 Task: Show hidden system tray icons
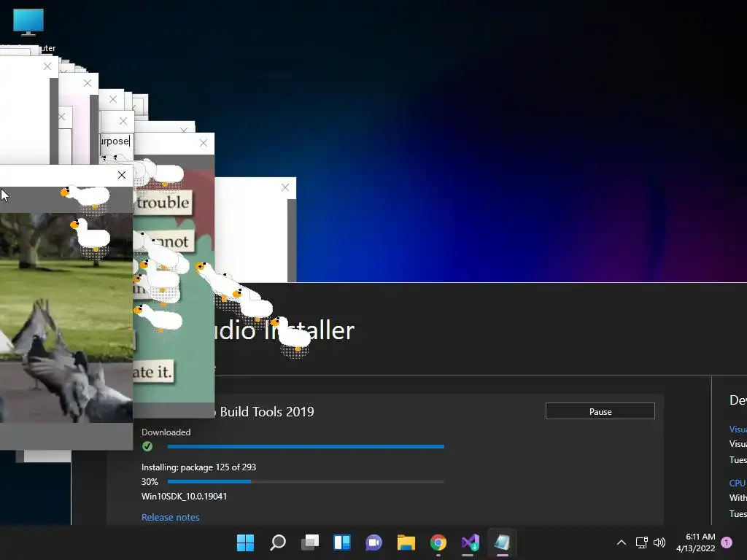coord(622,542)
